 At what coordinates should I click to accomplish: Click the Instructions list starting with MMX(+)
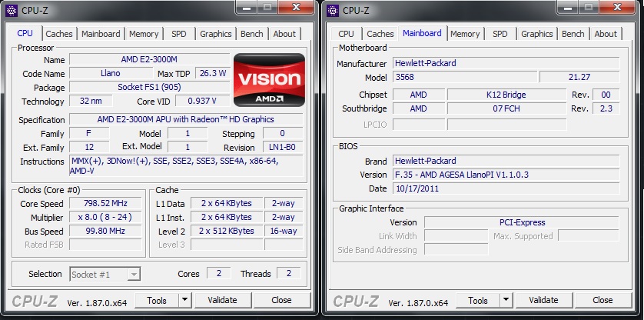(186, 165)
